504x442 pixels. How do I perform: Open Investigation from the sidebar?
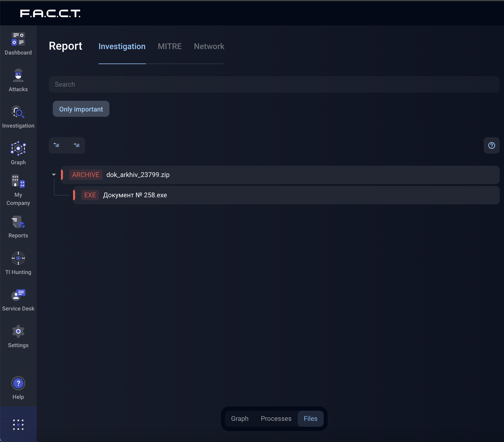click(x=18, y=117)
